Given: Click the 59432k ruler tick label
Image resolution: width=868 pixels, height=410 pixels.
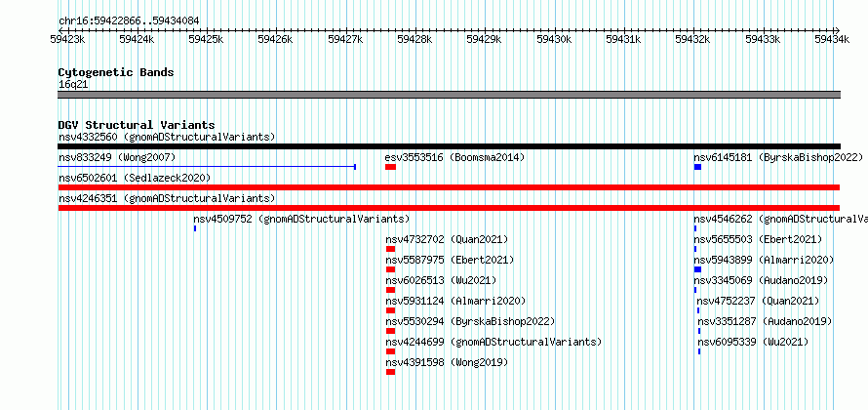Looking at the screenshot, I should (693, 39).
